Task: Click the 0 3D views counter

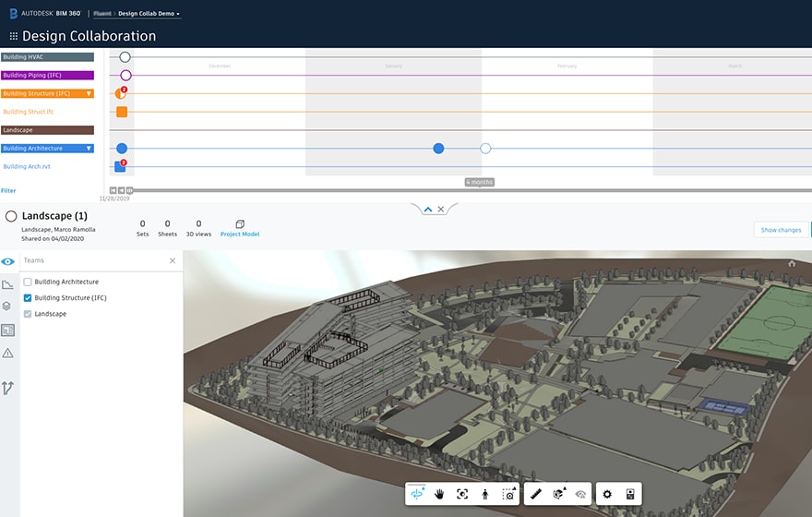Action: pyautogui.click(x=198, y=228)
